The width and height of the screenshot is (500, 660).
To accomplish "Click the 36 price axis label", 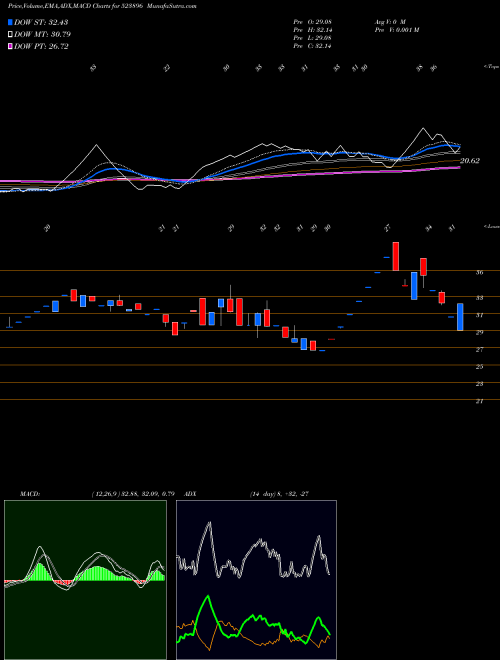I will [479, 272].
